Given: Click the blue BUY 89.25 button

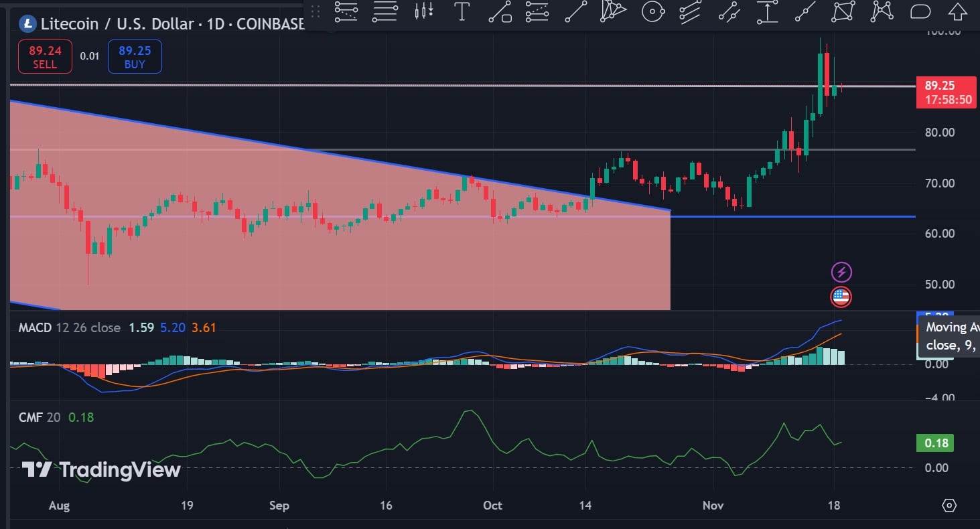Looking at the screenshot, I should coord(135,57).
